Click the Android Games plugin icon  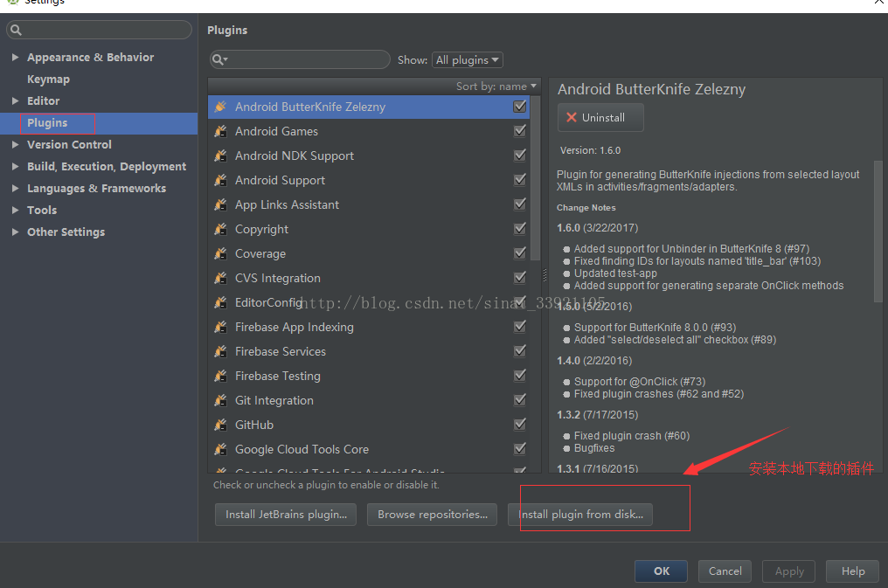221,131
